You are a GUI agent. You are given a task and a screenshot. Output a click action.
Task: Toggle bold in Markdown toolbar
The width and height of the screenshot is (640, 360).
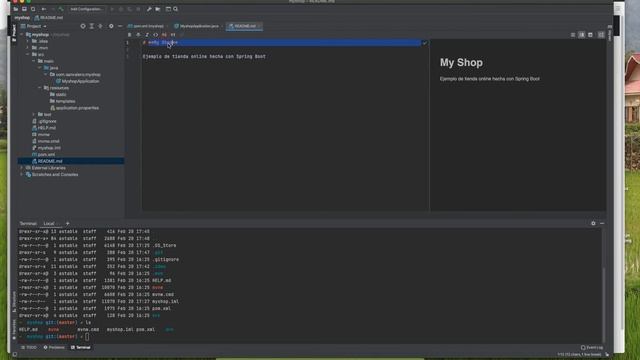pos(130,35)
